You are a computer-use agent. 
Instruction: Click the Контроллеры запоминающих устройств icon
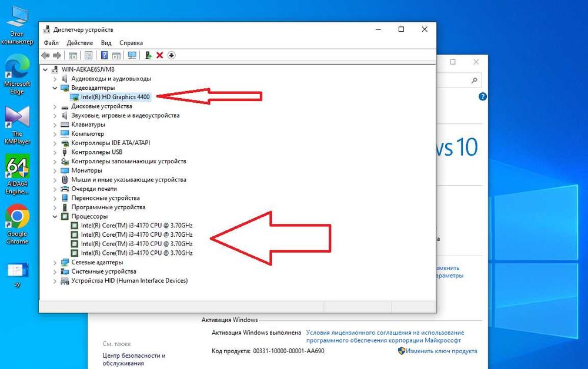pos(65,162)
